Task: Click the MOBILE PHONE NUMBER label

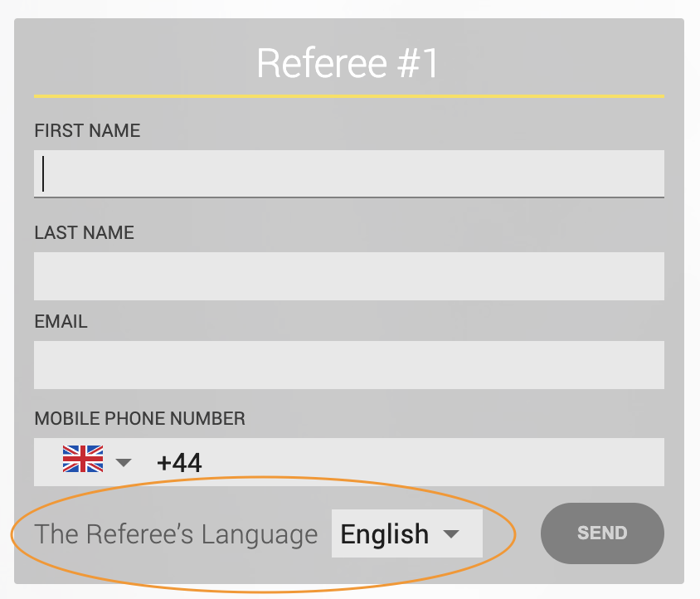Action: [139, 418]
